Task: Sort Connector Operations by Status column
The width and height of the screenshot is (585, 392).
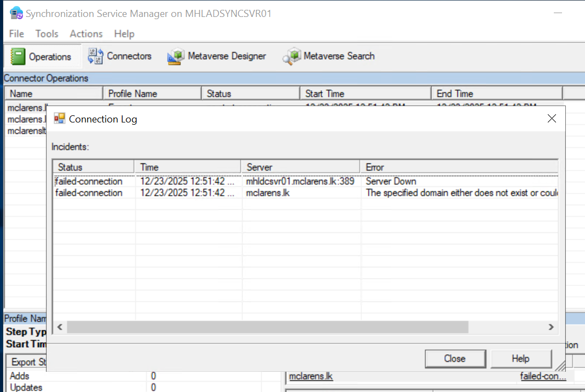Action: click(251, 93)
